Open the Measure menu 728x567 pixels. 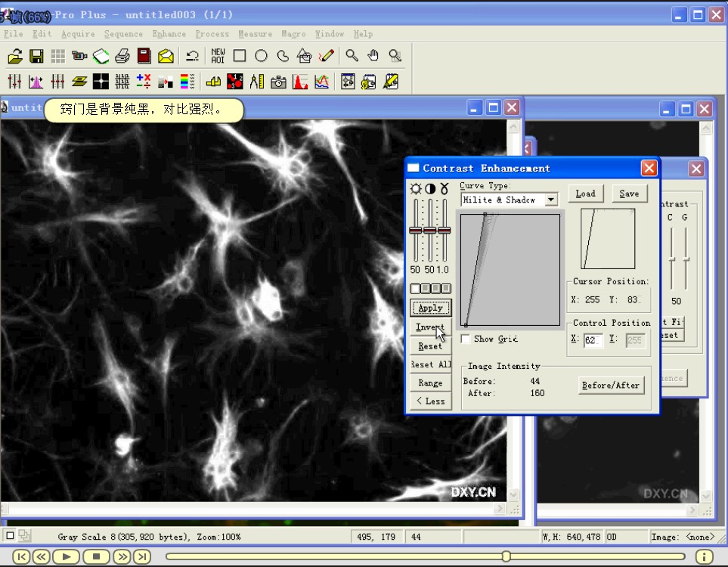tap(255, 34)
